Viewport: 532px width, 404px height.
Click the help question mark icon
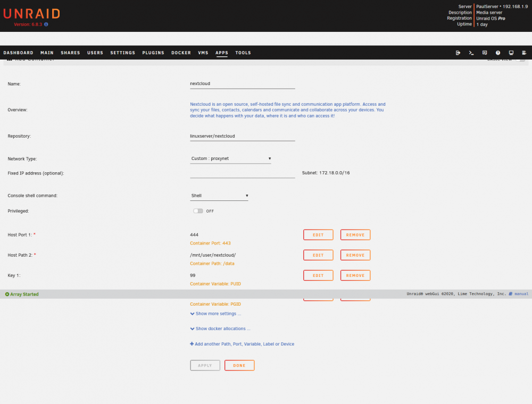coord(498,53)
